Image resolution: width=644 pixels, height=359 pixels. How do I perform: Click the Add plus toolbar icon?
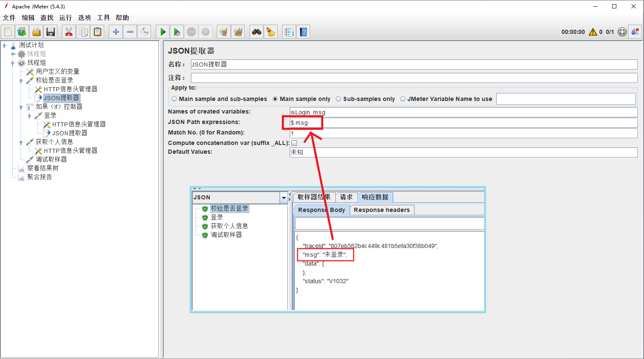click(116, 32)
